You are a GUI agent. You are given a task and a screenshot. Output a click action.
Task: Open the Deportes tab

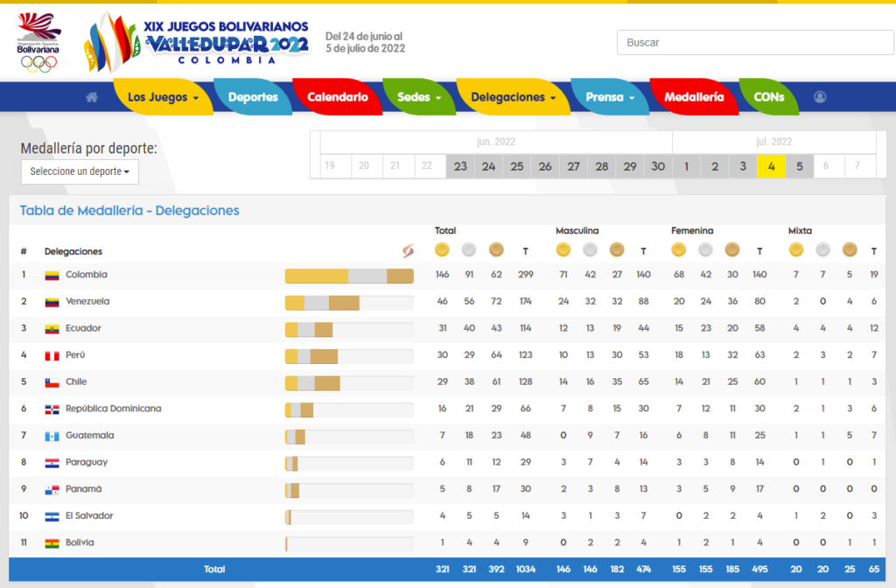253,97
